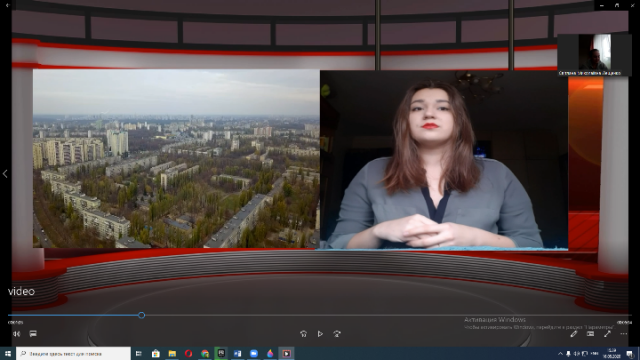Open Microsoft Word from the taskbar
640x360 pixels.
click(x=237, y=353)
